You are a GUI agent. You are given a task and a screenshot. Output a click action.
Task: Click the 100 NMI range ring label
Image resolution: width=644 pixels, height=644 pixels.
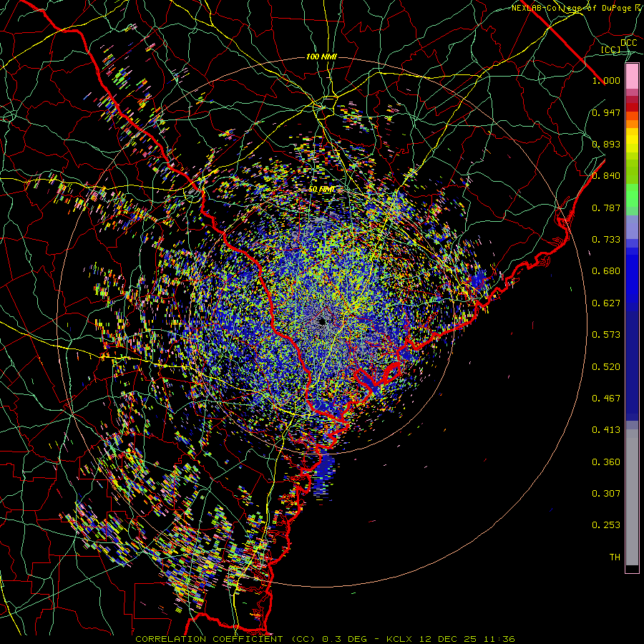[321, 57]
